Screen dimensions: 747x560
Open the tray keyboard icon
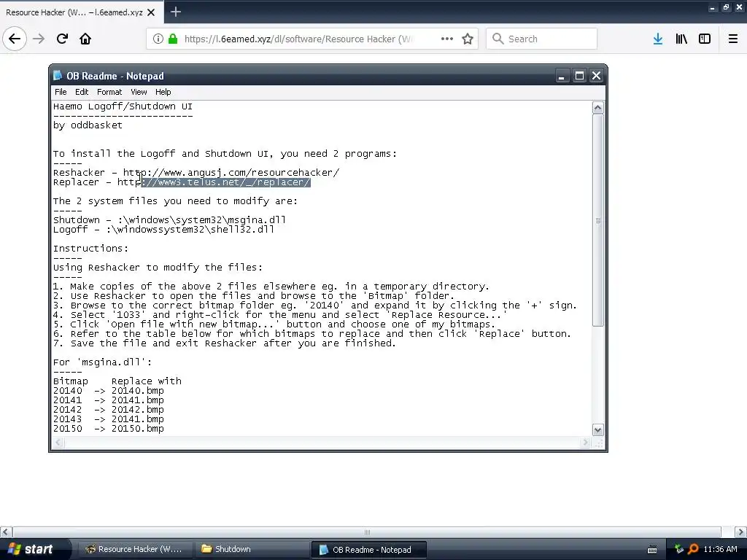(x=652, y=550)
